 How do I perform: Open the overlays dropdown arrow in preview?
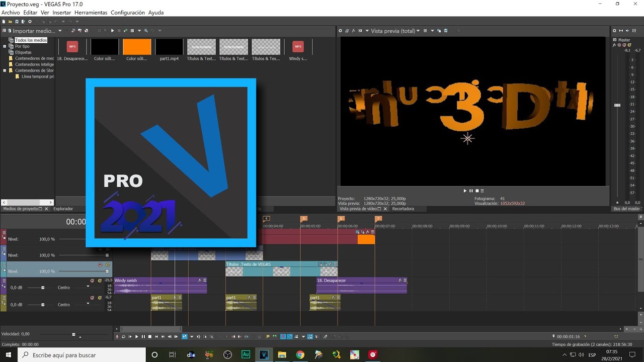(432, 31)
